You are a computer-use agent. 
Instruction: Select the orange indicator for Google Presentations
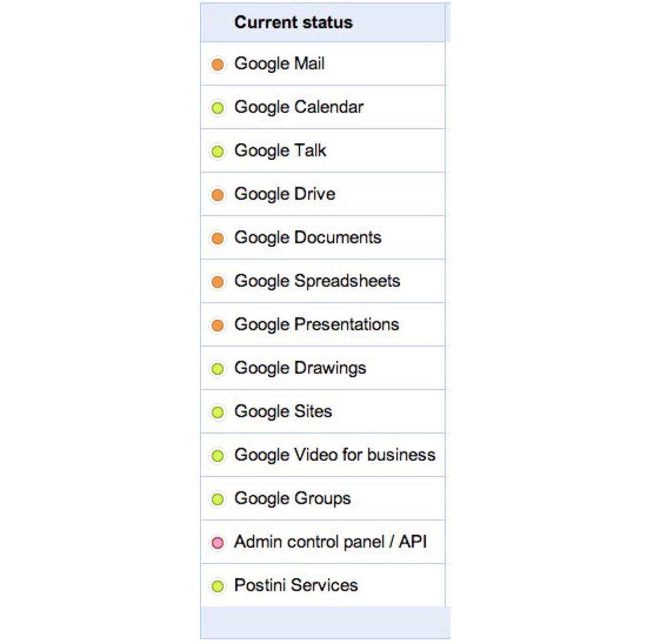tap(218, 325)
